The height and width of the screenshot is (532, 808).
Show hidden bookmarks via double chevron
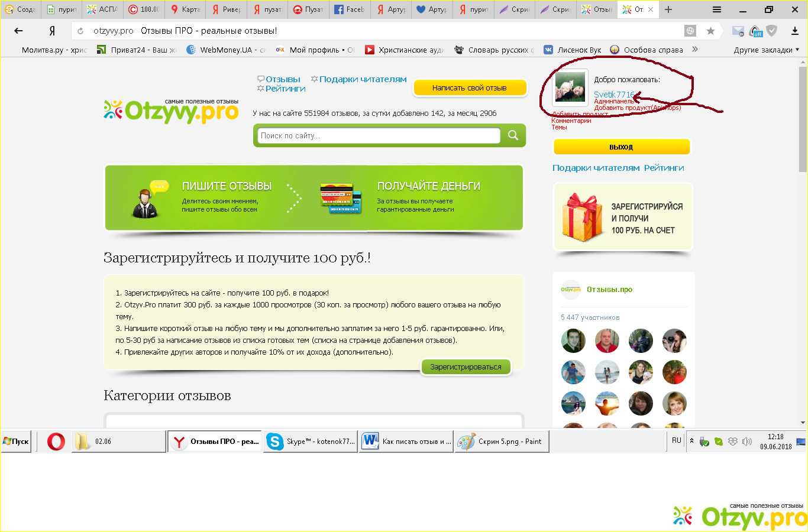695,50
